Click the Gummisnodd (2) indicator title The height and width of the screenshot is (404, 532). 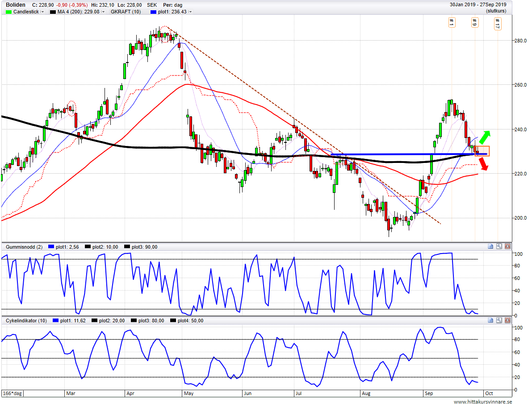(x=24, y=247)
